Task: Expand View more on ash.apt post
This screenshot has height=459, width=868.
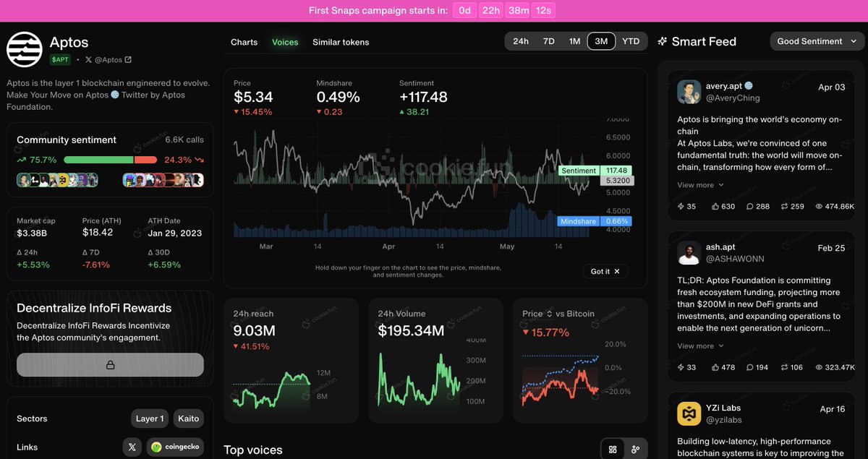Action: (x=700, y=346)
